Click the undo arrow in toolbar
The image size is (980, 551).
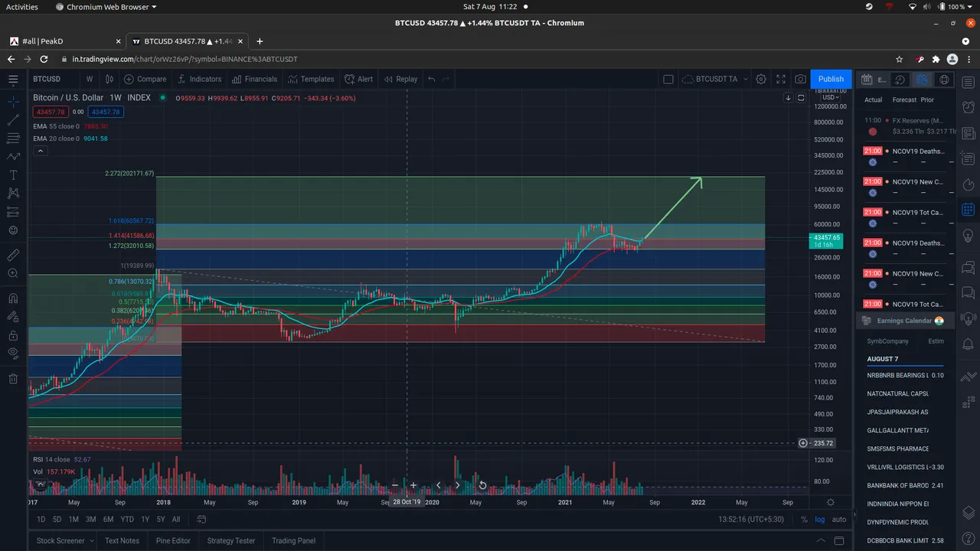(x=432, y=79)
